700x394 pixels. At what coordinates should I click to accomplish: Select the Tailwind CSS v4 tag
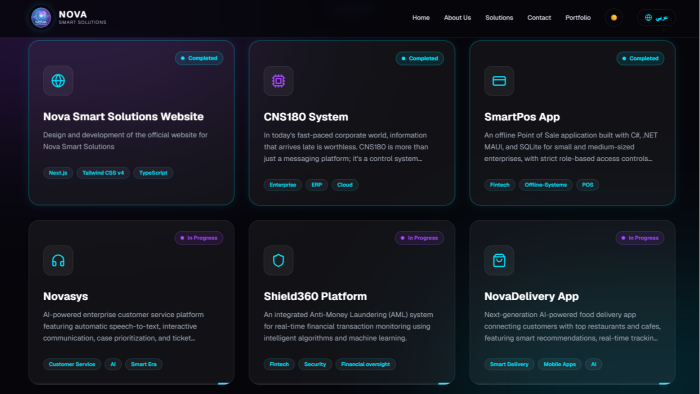click(103, 173)
